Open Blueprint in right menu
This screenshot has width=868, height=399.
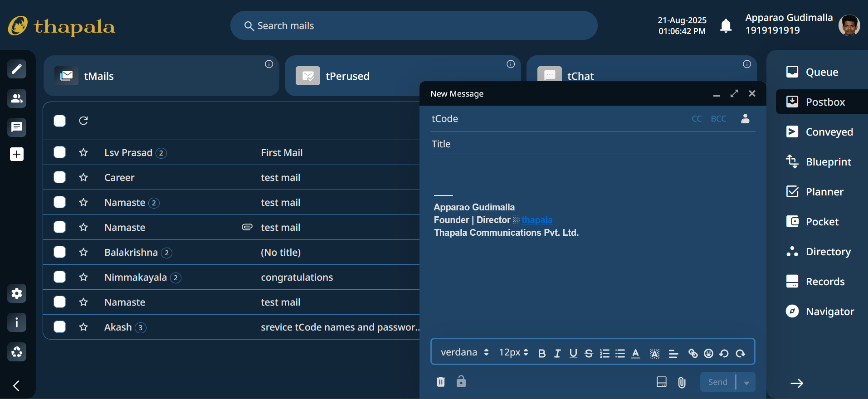pyautogui.click(x=821, y=161)
